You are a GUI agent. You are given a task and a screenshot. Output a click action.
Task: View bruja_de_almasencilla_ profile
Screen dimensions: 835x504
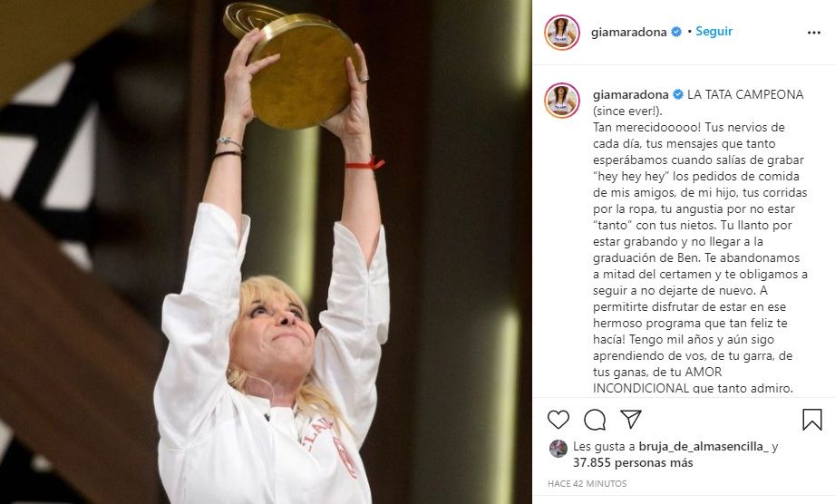point(704,447)
